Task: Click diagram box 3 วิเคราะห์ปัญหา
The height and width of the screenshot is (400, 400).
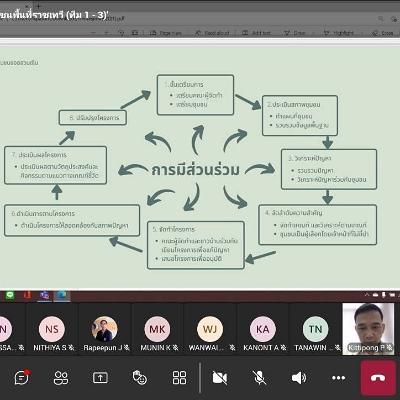Action: (329, 169)
